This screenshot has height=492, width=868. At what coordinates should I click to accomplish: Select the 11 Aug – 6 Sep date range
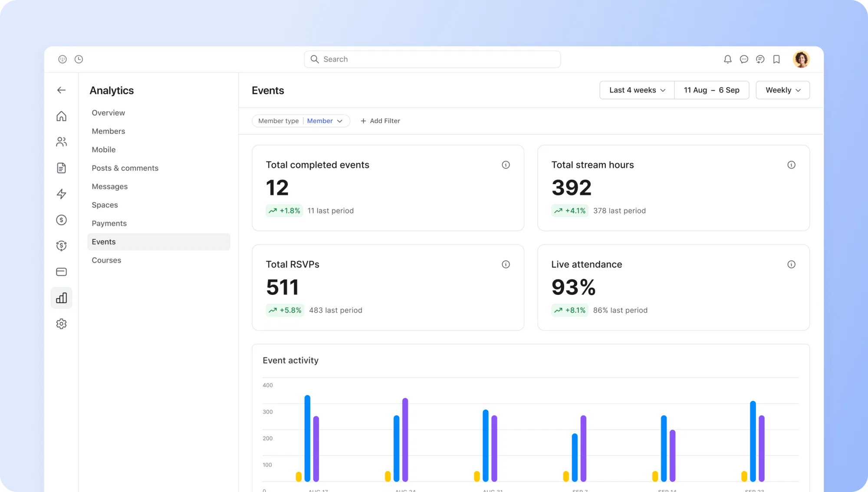712,90
